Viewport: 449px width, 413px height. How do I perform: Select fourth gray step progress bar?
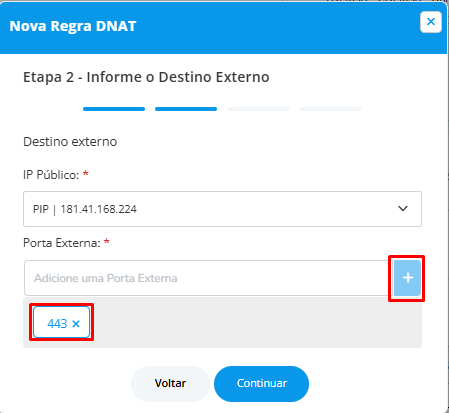[x=331, y=109]
